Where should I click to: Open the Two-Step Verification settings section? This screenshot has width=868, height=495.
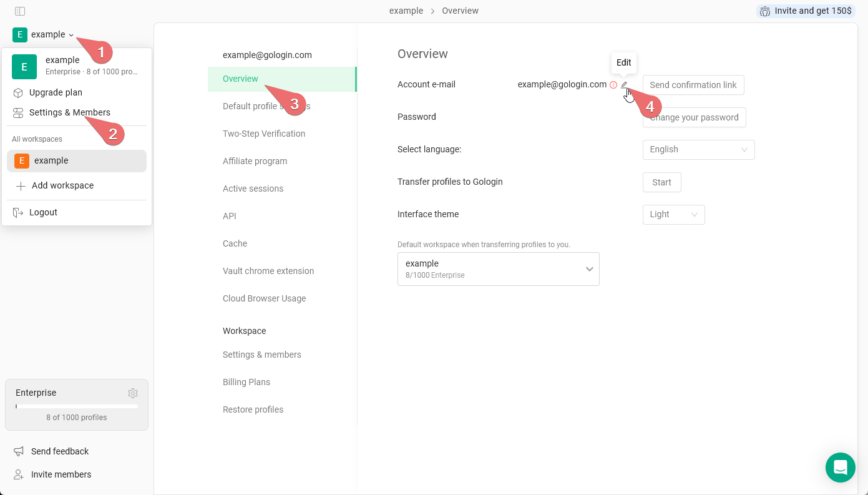point(263,134)
